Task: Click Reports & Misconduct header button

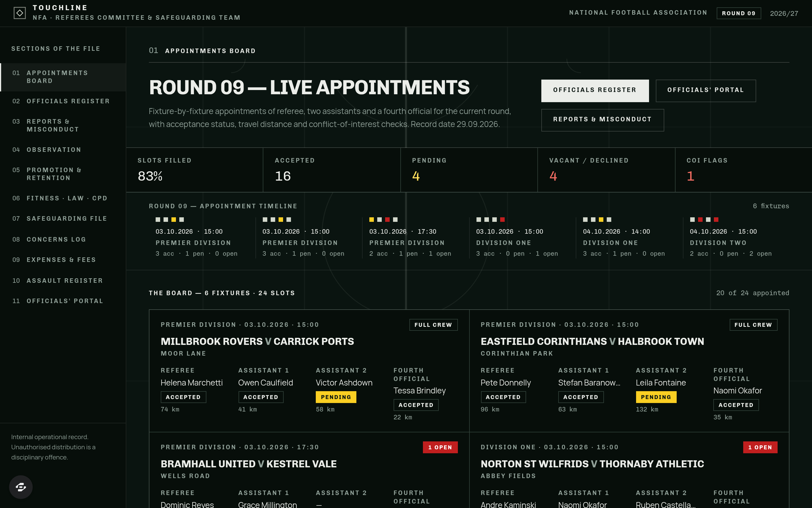Action: coord(603,120)
